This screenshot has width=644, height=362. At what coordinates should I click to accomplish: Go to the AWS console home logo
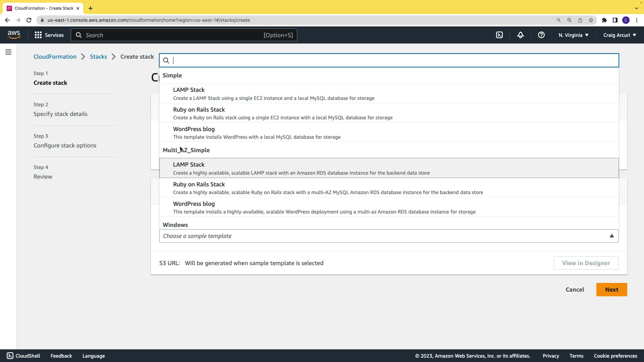(14, 35)
